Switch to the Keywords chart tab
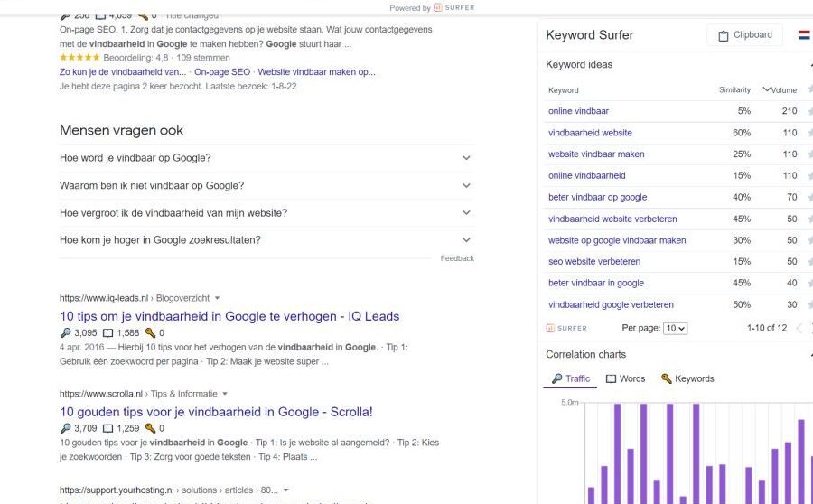This screenshot has height=504, width=813. click(688, 379)
